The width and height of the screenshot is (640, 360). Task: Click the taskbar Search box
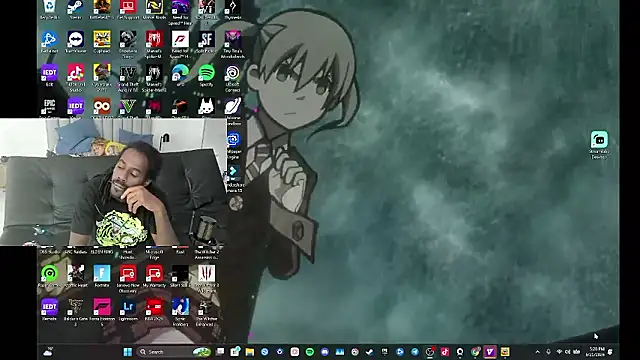174,352
